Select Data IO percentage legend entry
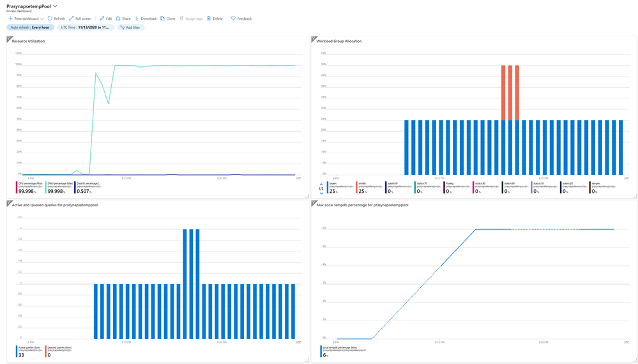Image resolution: width=638 pixels, height=364 pixels. click(x=88, y=188)
